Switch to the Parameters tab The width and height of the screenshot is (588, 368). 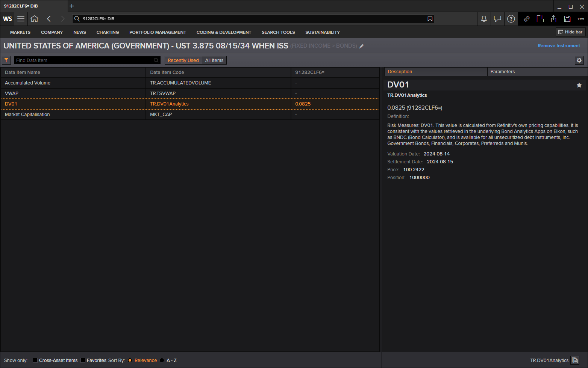point(538,72)
